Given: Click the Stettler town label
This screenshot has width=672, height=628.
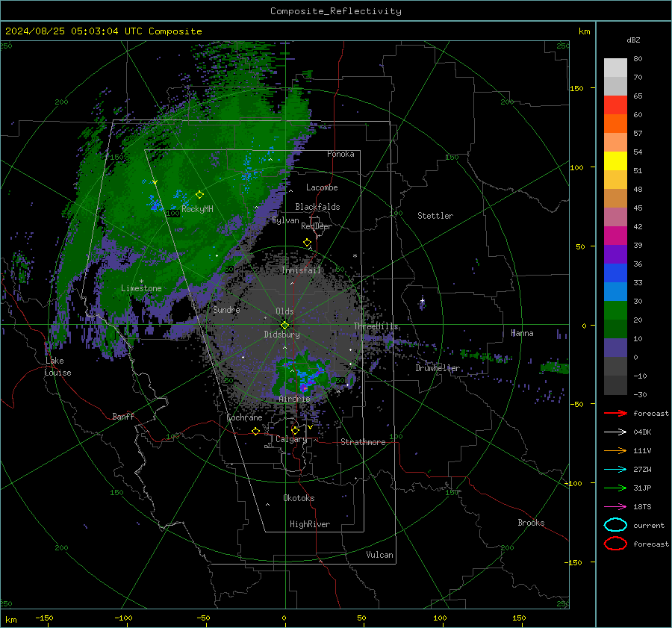Looking at the screenshot, I should [x=435, y=216].
